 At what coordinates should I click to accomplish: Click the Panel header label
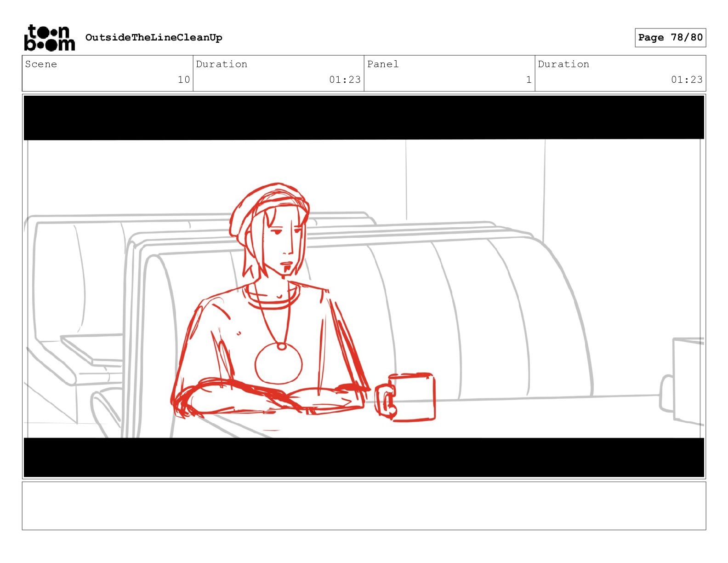[x=383, y=64]
